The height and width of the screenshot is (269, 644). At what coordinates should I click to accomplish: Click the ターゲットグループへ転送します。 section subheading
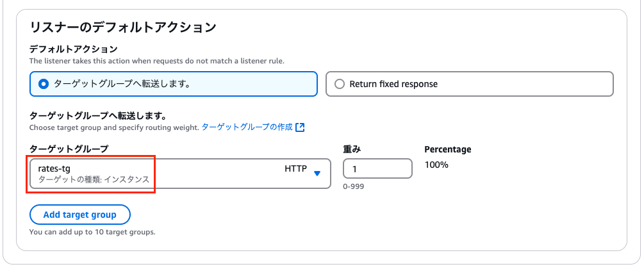point(98,116)
